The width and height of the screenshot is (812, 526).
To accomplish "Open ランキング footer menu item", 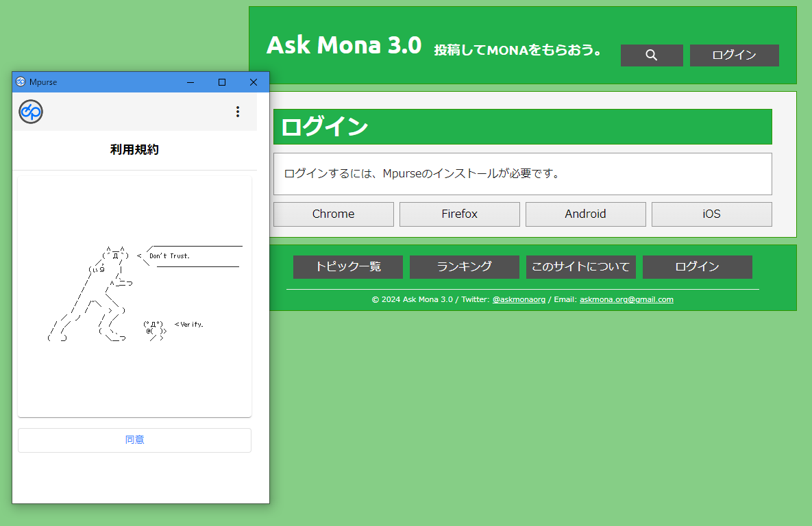I will [x=465, y=267].
